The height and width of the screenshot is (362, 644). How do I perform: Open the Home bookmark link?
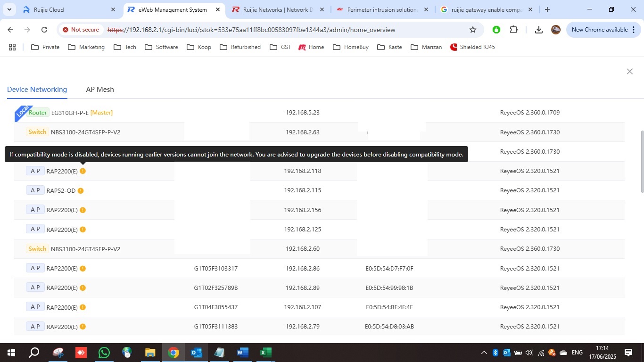311,47
